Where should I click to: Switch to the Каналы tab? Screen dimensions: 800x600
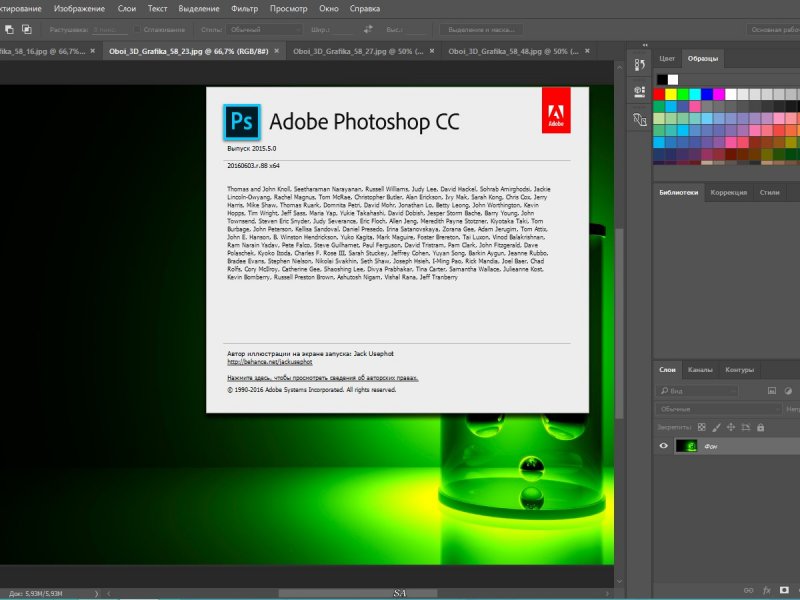coord(699,369)
